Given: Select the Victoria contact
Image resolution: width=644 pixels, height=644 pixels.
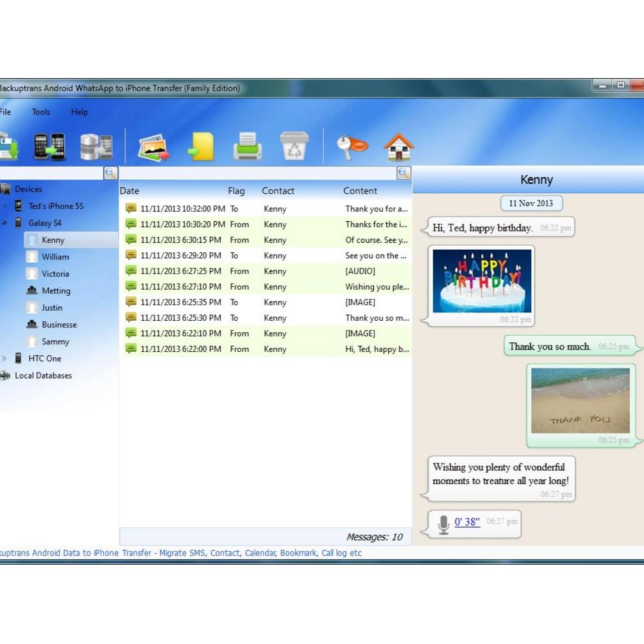Looking at the screenshot, I should (x=55, y=274).
